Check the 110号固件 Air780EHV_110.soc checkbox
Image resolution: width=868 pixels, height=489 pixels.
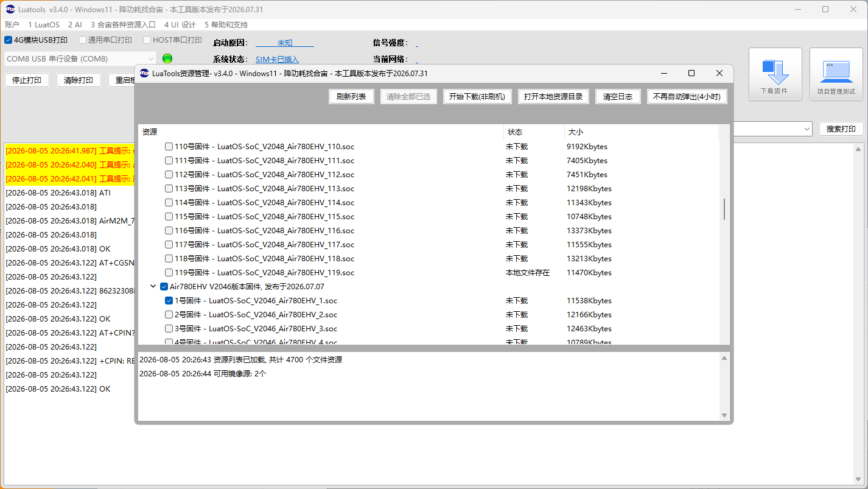click(169, 147)
